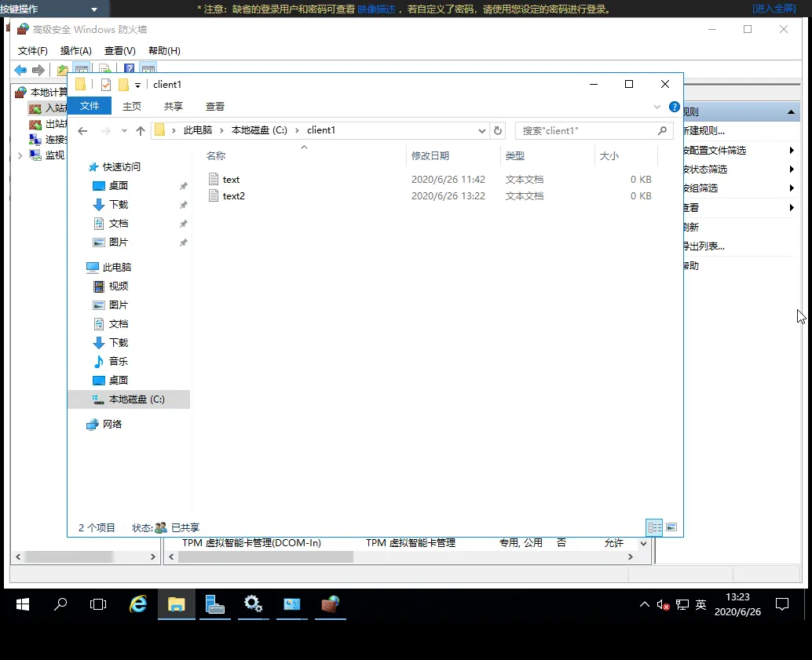Switch to thumbnail view via status bar icon

click(x=671, y=527)
